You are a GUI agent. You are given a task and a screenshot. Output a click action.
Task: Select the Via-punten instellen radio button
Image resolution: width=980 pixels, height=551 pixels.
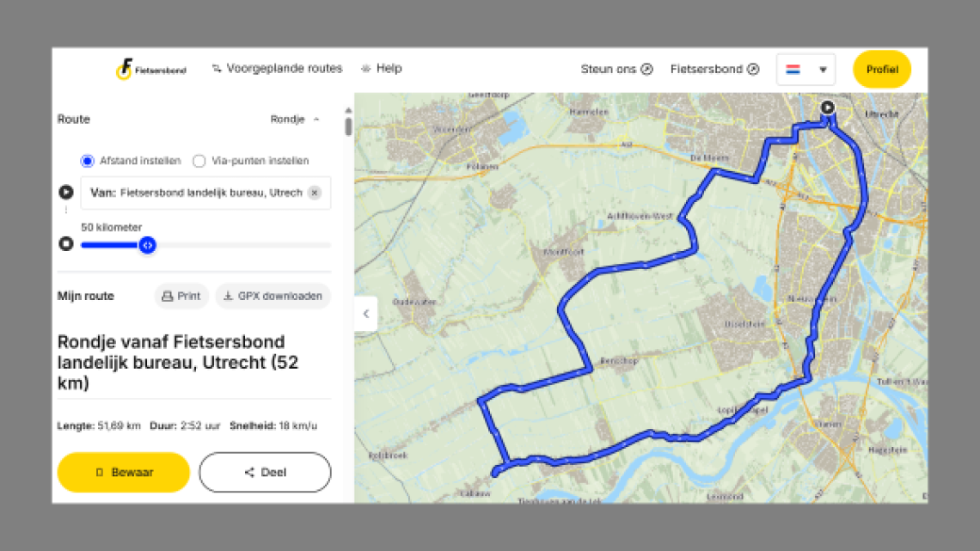(x=199, y=161)
